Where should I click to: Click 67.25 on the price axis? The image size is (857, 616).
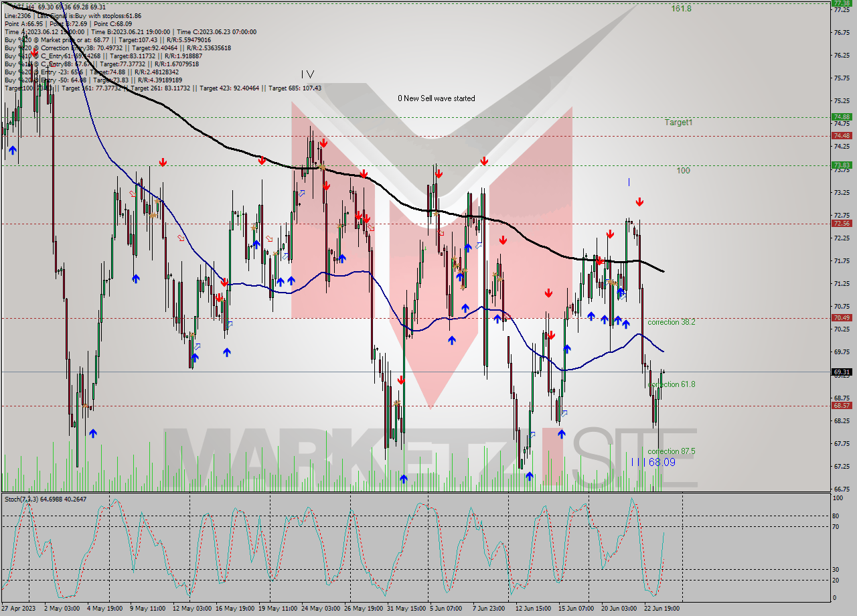pos(842,466)
